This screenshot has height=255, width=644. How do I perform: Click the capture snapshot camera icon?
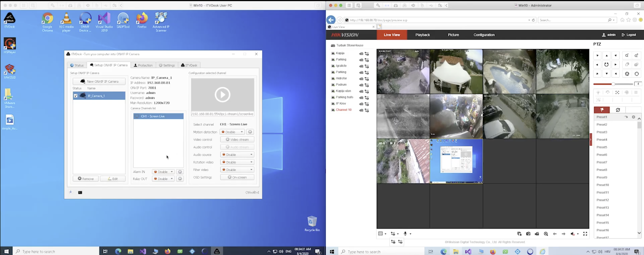pos(528,234)
